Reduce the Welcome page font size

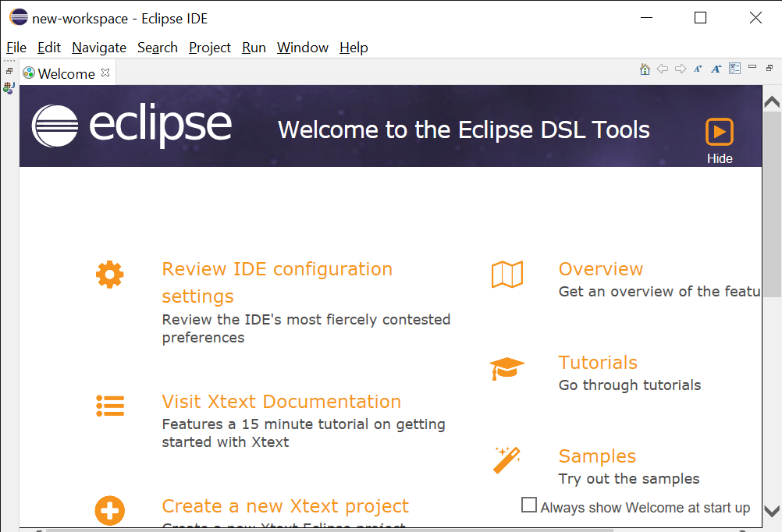[x=698, y=69]
